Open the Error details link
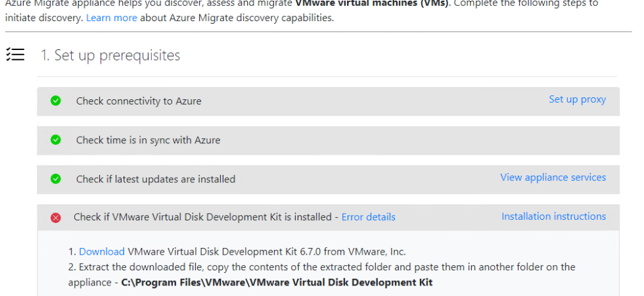The width and height of the screenshot is (644, 296). [369, 217]
